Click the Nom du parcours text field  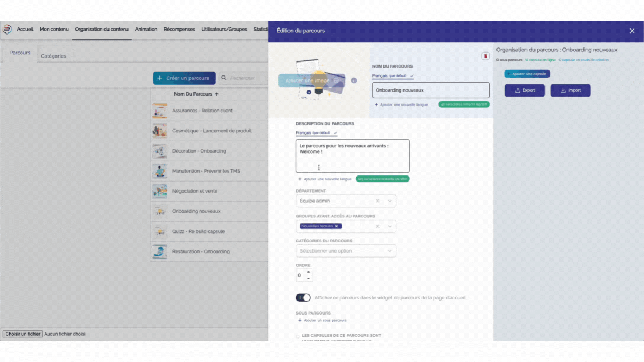pos(430,90)
